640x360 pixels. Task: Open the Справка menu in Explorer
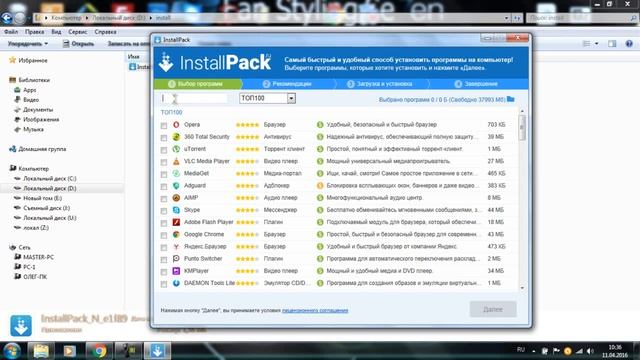105,32
